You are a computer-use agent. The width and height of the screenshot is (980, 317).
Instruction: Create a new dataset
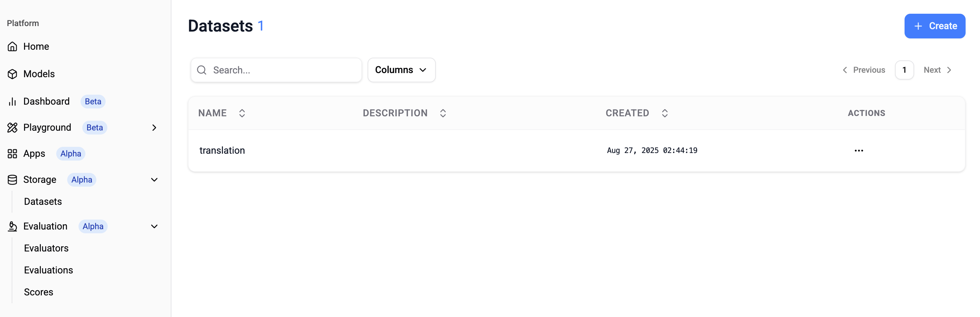[x=935, y=26]
